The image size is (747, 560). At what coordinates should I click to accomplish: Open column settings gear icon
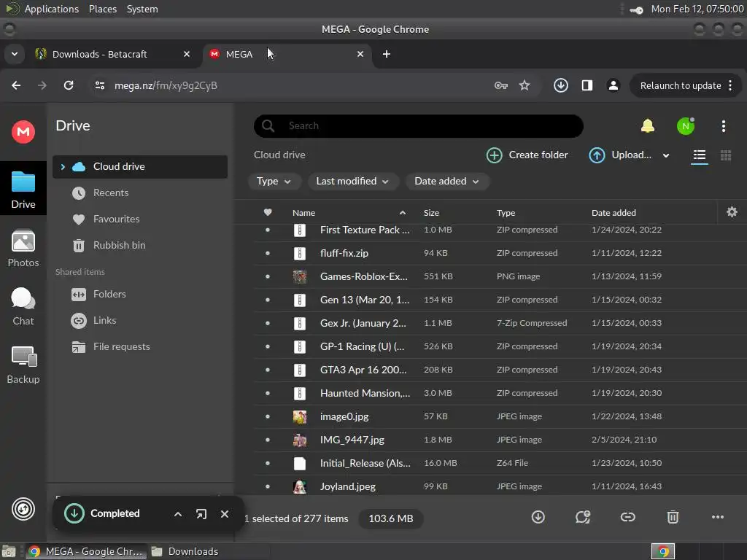click(x=732, y=212)
